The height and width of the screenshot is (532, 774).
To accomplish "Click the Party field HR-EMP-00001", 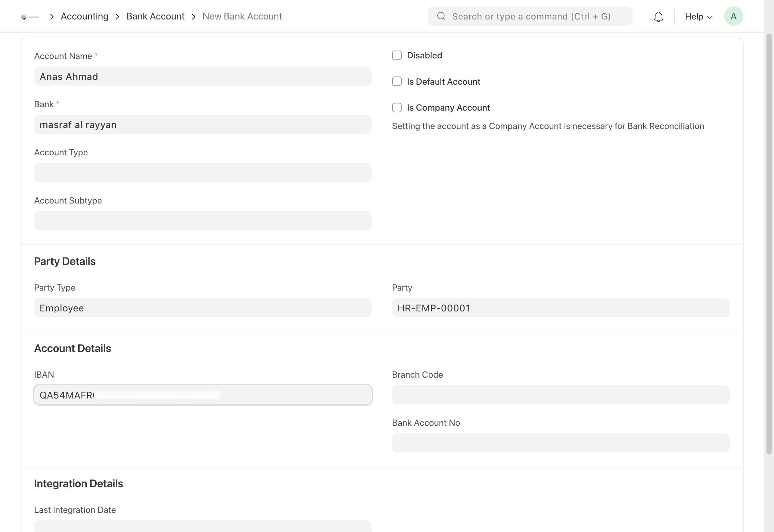I will [561, 308].
